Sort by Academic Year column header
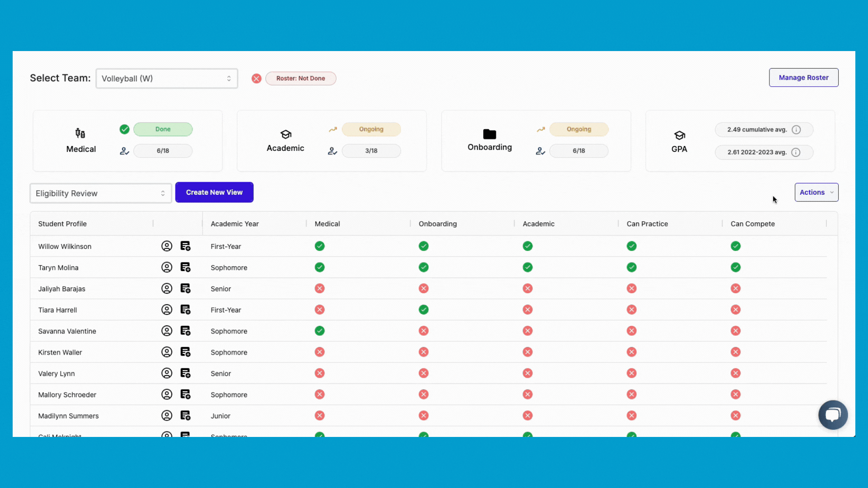The width and height of the screenshot is (868, 488). [x=235, y=224]
